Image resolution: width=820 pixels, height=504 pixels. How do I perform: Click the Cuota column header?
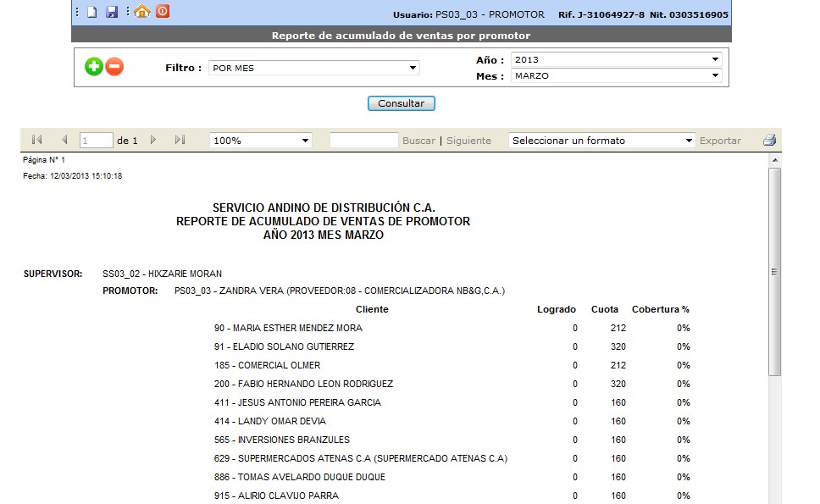click(x=605, y=309)
